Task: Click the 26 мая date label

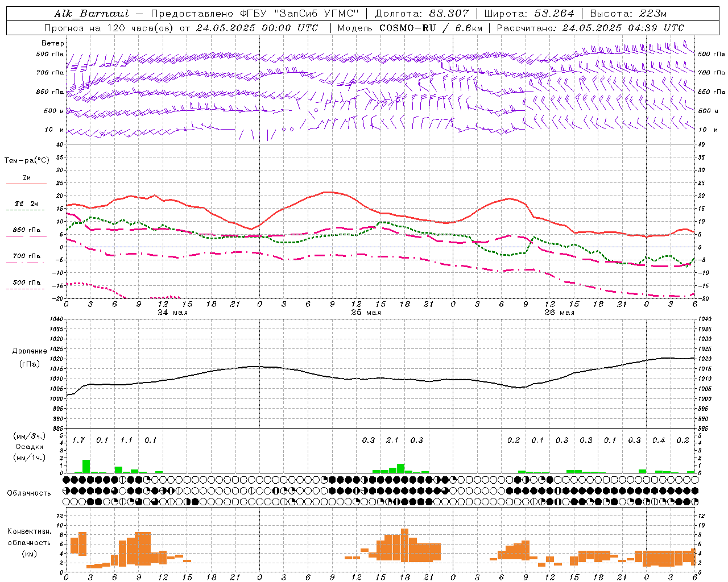Action: (x=559, y=313)
